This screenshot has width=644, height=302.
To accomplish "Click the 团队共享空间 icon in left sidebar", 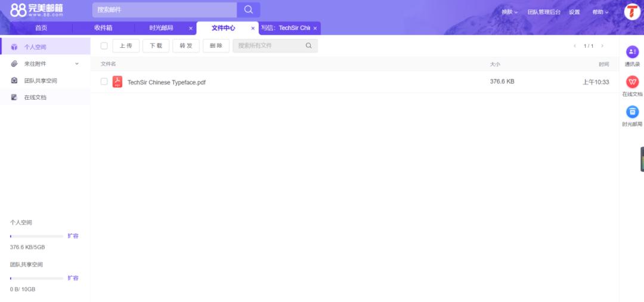I will (x=14, y=81).
